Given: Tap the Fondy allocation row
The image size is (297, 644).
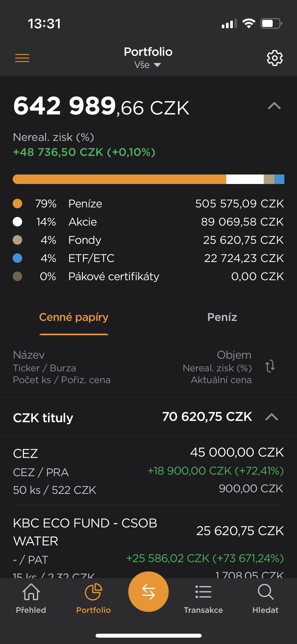Looking at the screenshot, I should coord(148,240).
